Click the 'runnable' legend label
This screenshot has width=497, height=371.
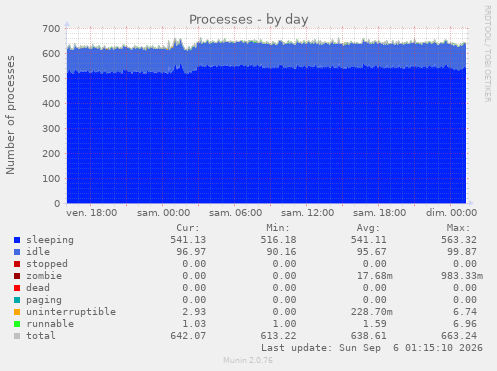[50, 324]
